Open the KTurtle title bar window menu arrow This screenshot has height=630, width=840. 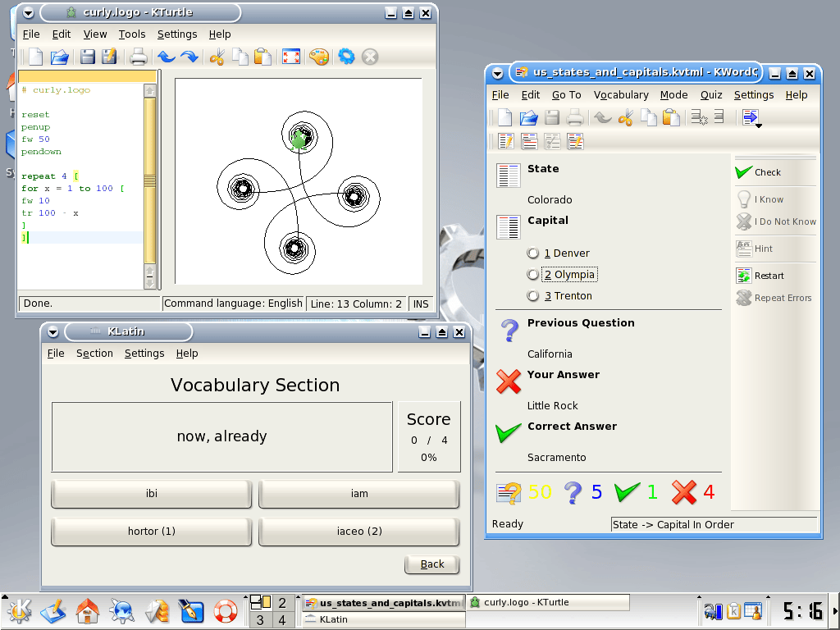[x=27, y=12]
